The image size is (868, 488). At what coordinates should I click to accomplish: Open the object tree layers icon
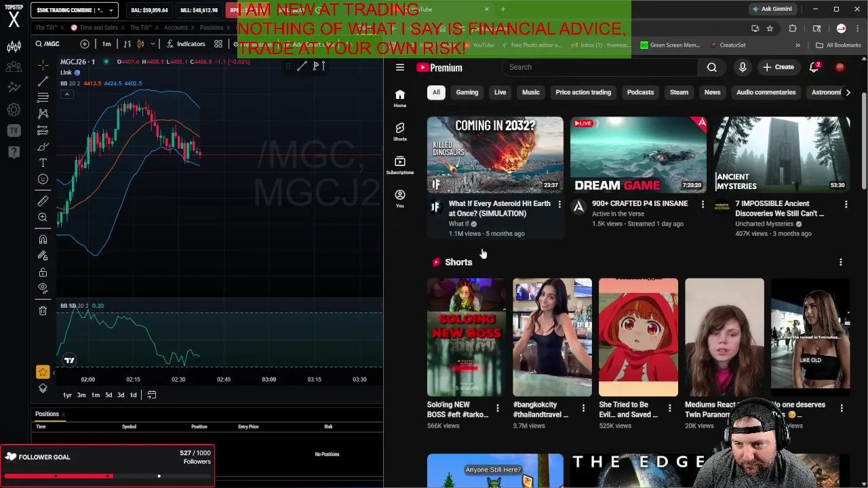pos(43,388)
